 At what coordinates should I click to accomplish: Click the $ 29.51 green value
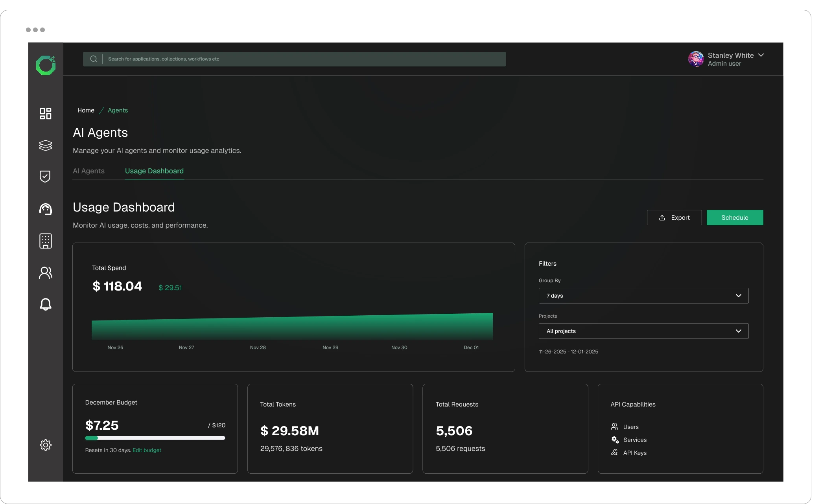pyautogui.click(x=170, y=288)
